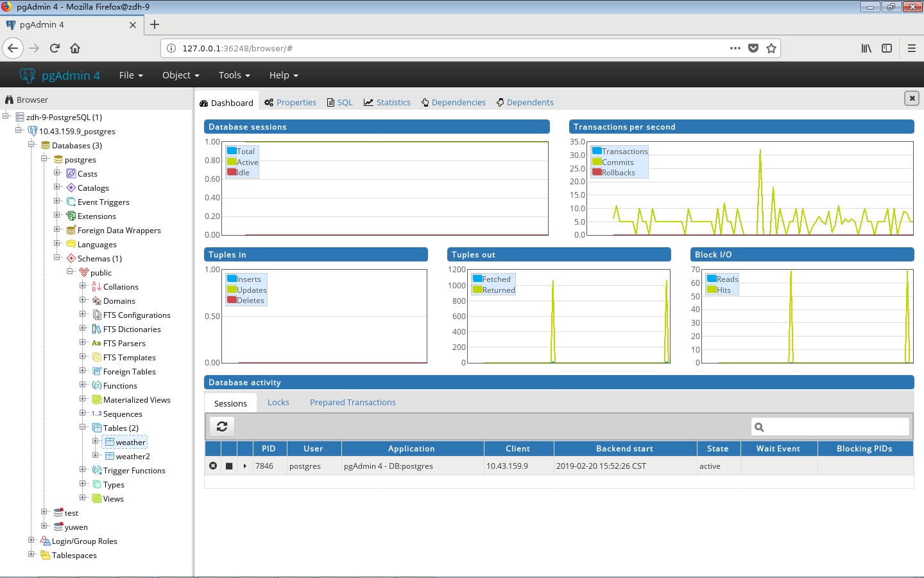
Task: Click the cancel query square icon
Action: click(x=229, y=466)
